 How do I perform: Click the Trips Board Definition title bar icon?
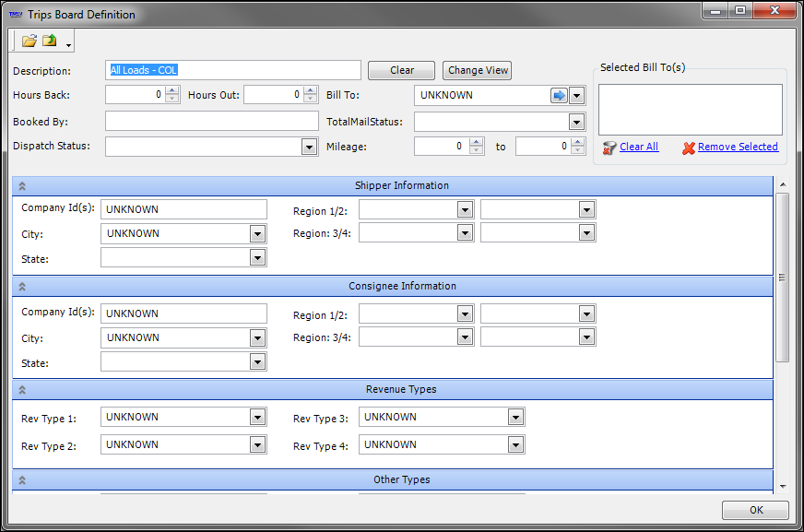[x=16, y=14]
